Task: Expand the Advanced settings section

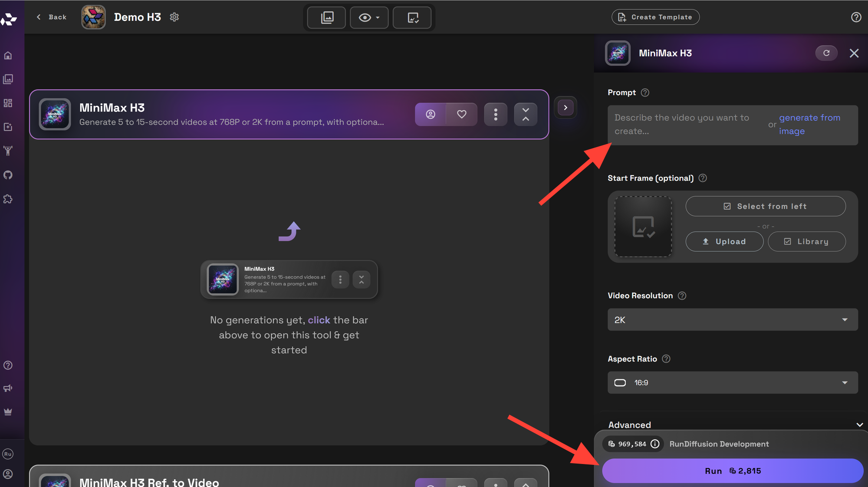Action: (x=735, y=424)
